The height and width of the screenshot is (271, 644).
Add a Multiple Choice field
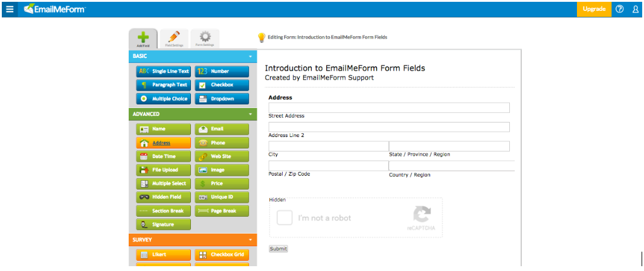[164, 99]
